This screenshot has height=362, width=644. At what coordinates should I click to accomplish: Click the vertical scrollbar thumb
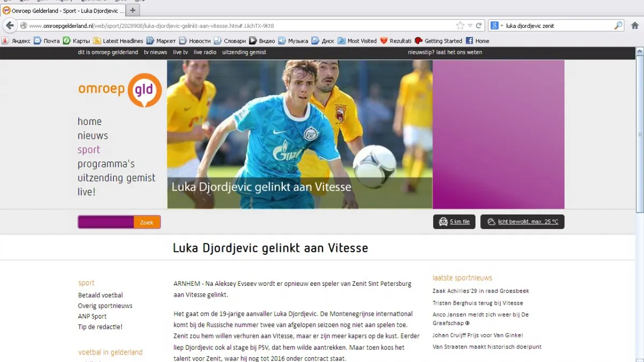pyautogui.click(x=640, y=134)
